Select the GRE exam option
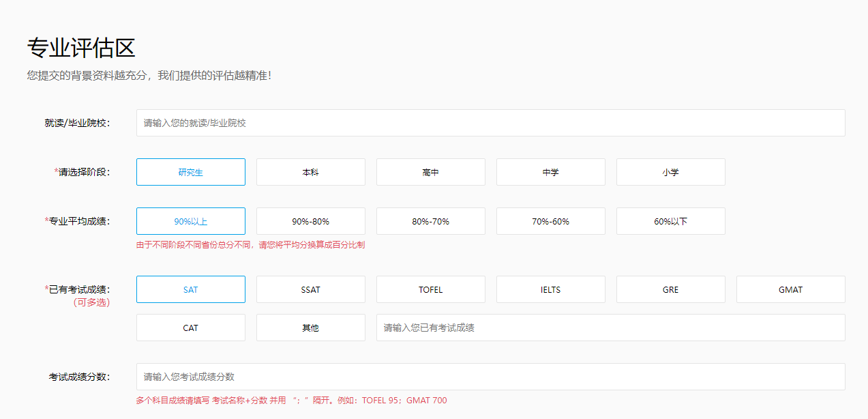868x419 pixels. (x=671, y=289)
